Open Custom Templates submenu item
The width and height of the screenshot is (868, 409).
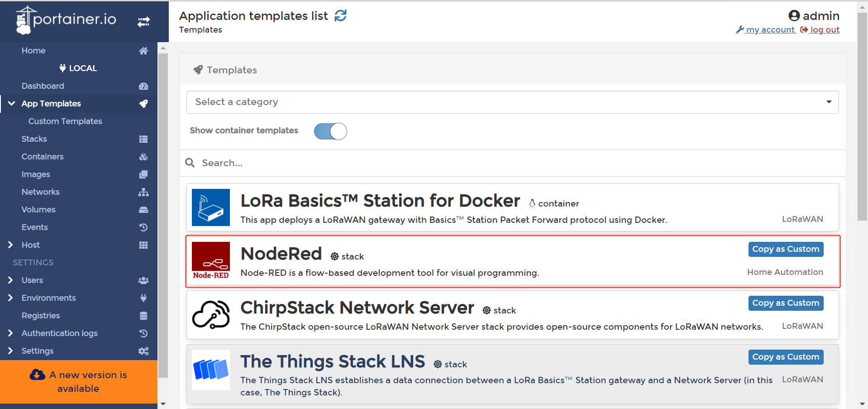[x=65, y=121]
